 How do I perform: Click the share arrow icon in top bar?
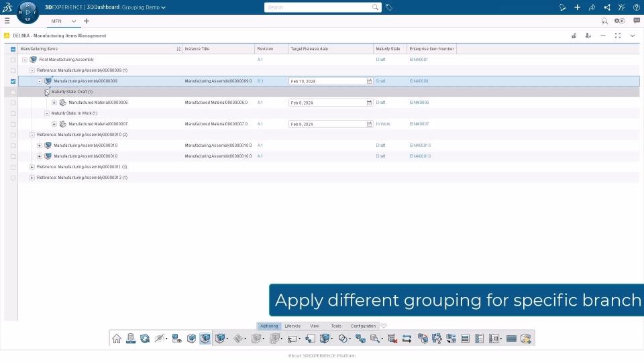pyautogui.click(x=592, y=7)
